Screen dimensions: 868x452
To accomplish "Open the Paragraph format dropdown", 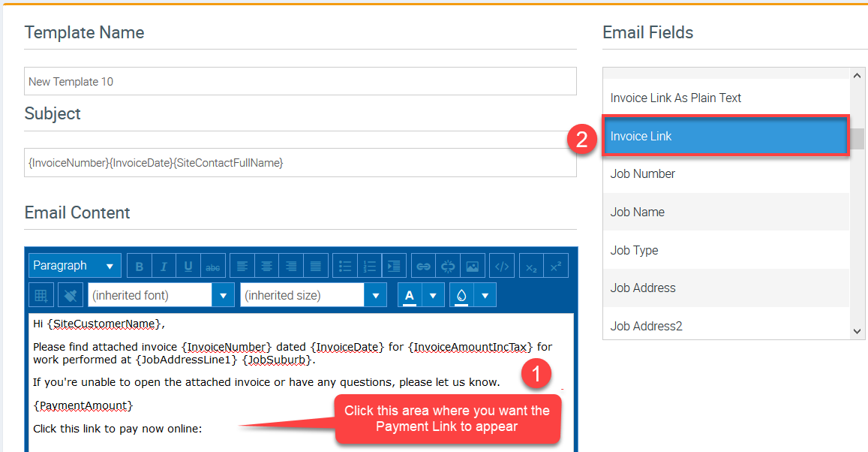I will pos(75,266).
